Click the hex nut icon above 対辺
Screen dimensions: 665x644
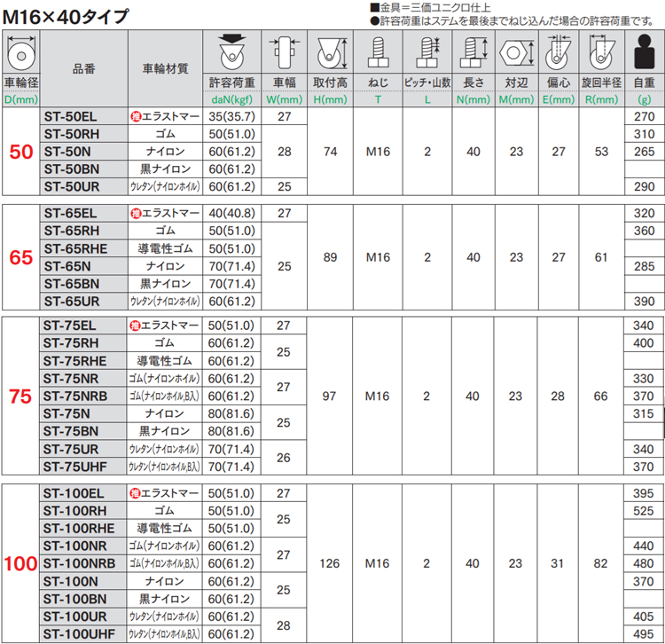click(514, 53)
